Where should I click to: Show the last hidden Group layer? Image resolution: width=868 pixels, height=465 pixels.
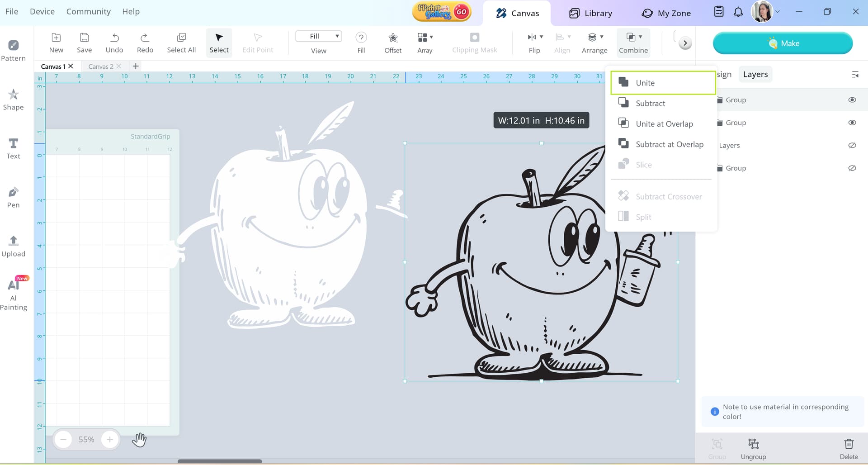point(852,168)
